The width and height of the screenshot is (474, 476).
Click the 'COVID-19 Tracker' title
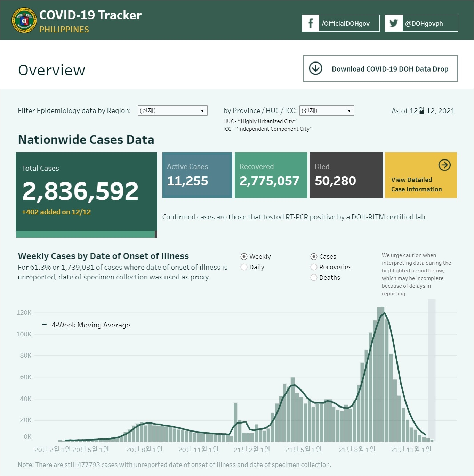(90, 15)
